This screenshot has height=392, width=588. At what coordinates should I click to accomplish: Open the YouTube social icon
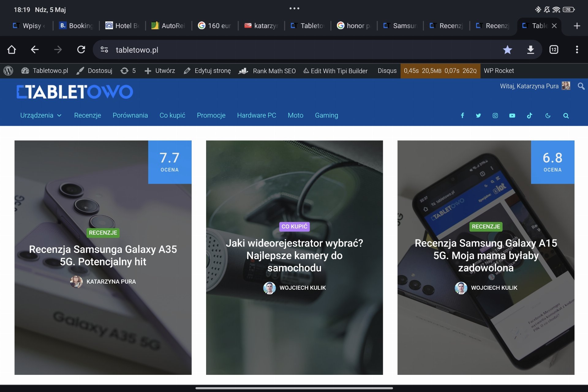(512, 115)
